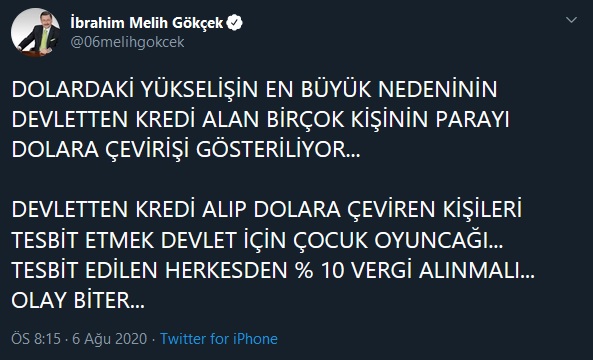Screen dimensions: 593x360
Task: Click the word PARAYI in the tweet
Action: [x=472, y=120]
